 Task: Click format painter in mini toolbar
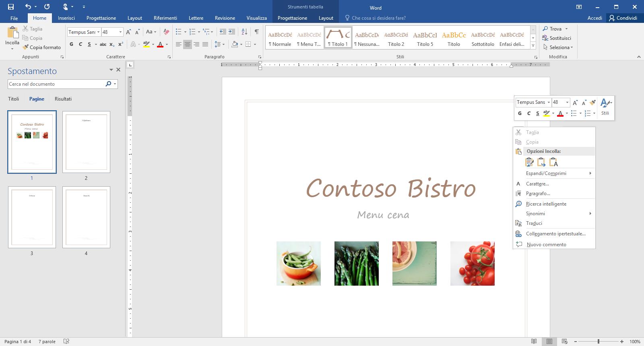[592, 102]
